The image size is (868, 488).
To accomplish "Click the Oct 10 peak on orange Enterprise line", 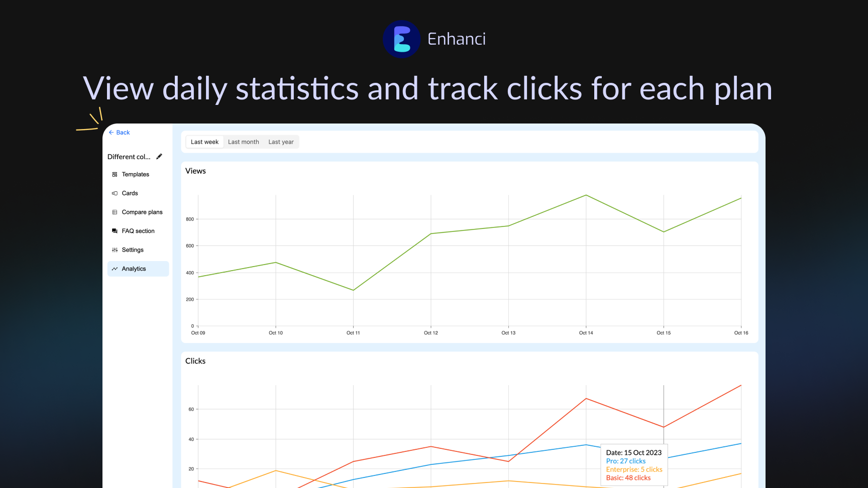I will (276, 470).
